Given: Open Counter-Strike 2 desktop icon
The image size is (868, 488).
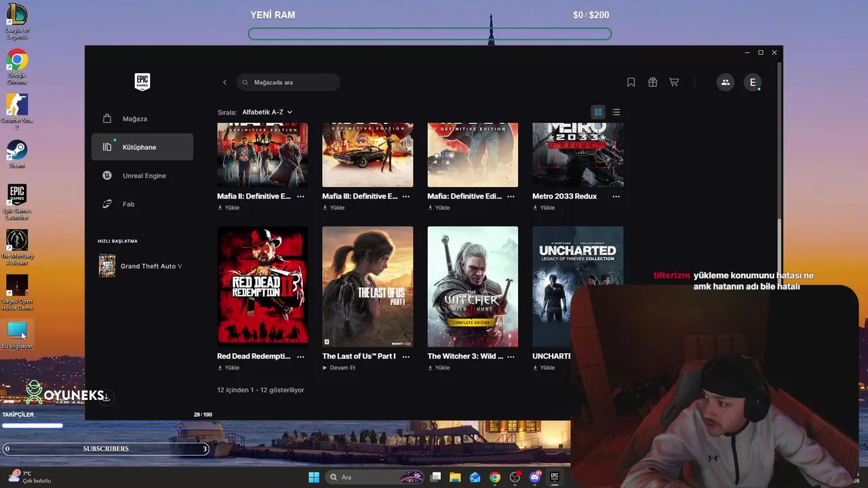Looking at the screenshot, I should (17, 113).
